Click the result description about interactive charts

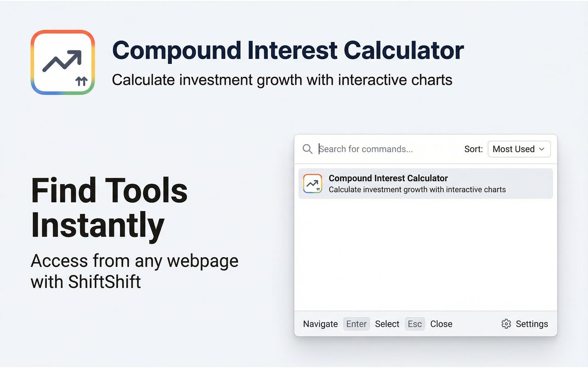[417, 190]
